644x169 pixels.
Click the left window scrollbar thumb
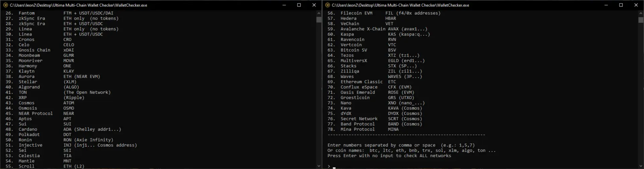(319, 19)
